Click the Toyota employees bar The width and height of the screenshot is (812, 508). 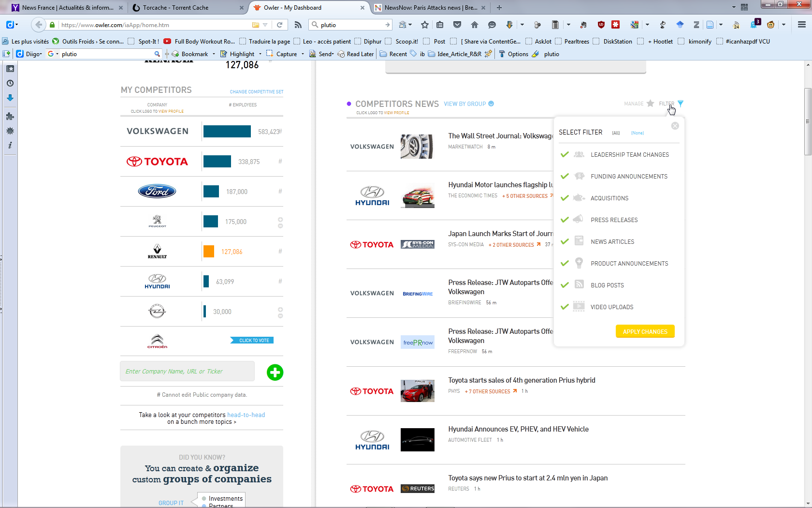217,162
